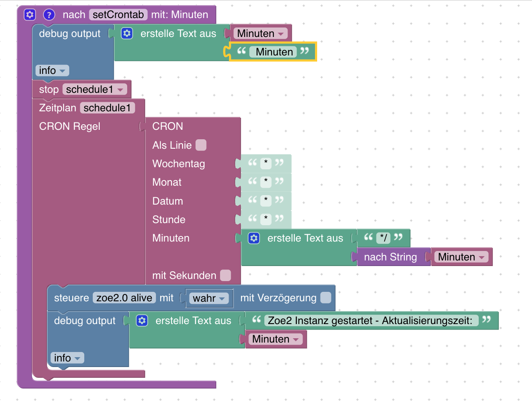The image size is (532, 401).
Task: Click the Minuten label in CRON block
Action: (x=171, y=238)
